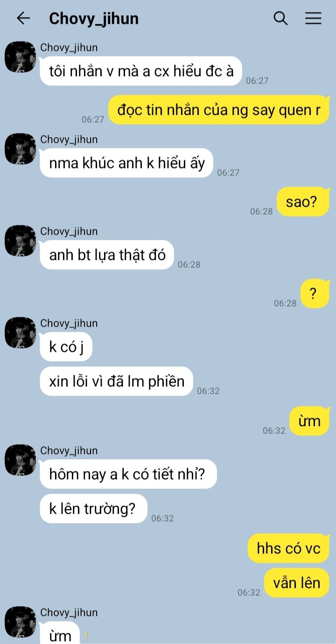Viewport: 336px width, 644px height.
Task: Tap the yellow "ừm" reply bubble
Action: point(309,421)
